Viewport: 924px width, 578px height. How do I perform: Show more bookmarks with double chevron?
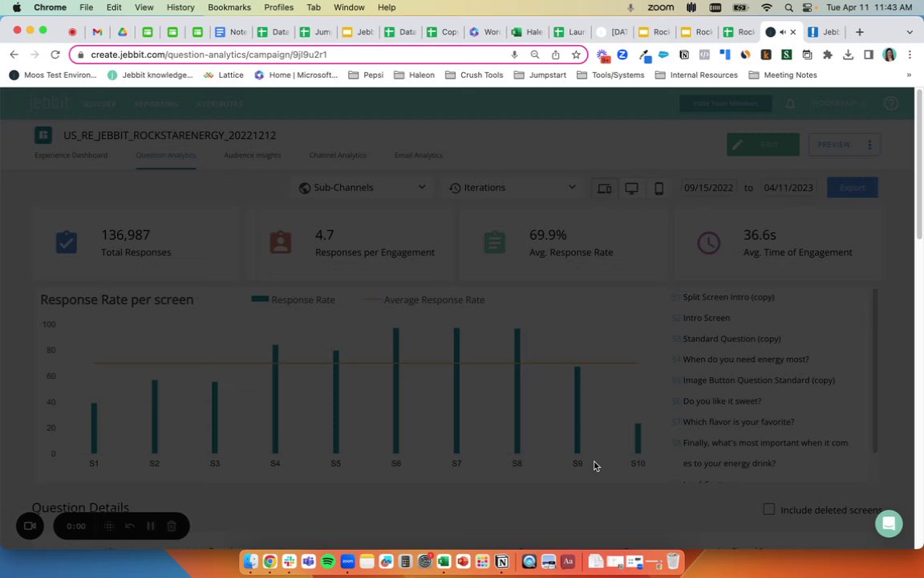pyautogui.click(x=909, y=75)
